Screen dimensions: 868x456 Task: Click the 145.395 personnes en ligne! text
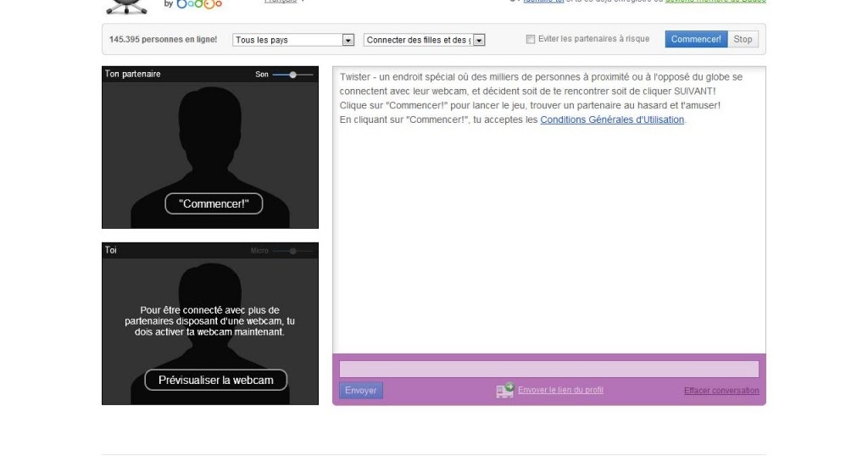click(164, 39)
